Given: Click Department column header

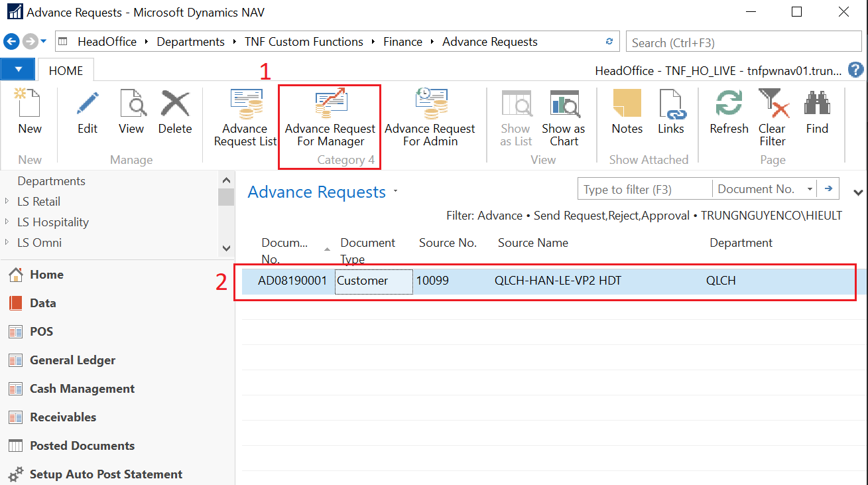Looking at the screenshot, I should pos(741,243).
